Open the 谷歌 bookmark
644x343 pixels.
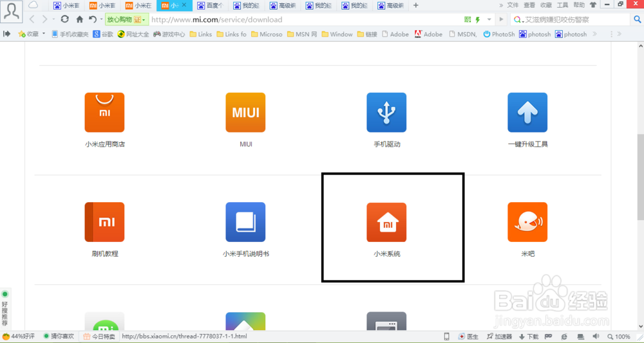point(103,34)
